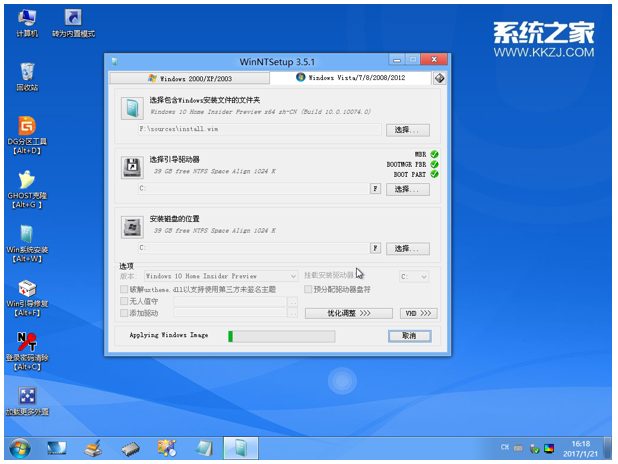Viewport: 618px width, 464px height.
Task: Open 加载更多外置 desktop icon
Action: 27,401
